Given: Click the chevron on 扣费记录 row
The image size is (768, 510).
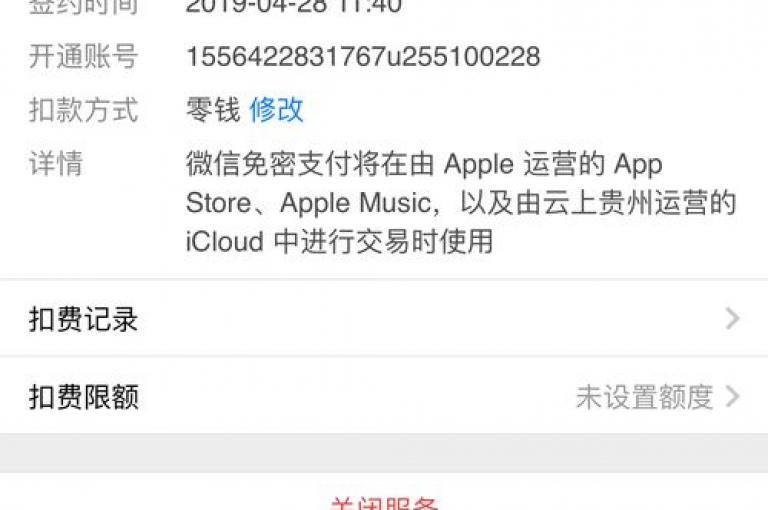Looking at the screenshot, I should click(x=732, y=318).
